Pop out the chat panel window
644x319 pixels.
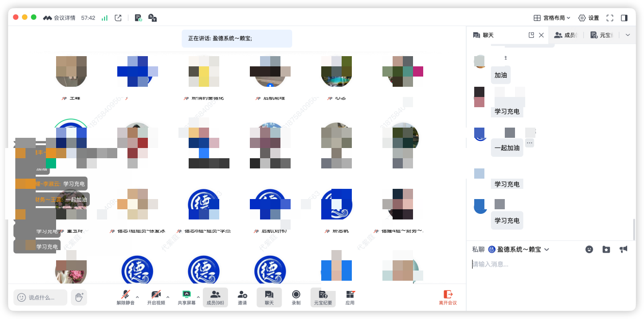click(531, 35)
